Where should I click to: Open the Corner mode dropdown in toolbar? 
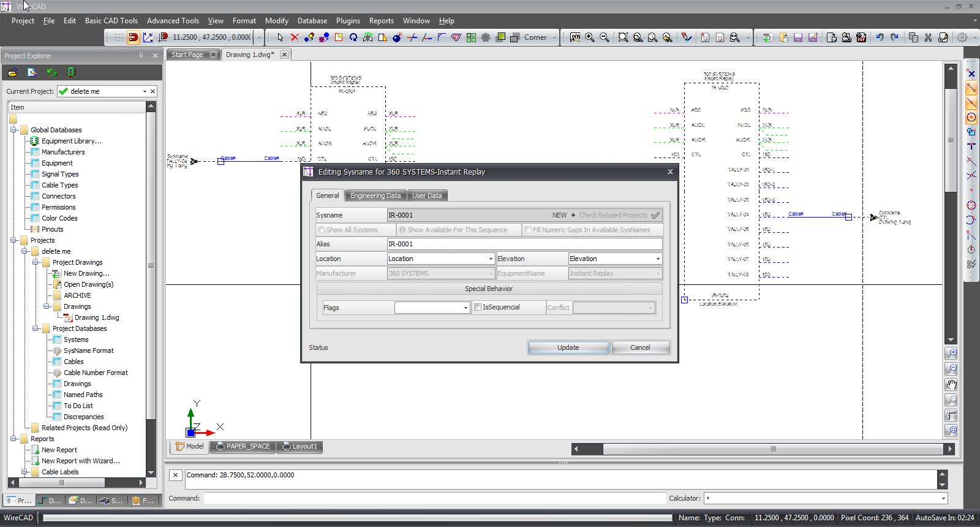tap(555, 37)
